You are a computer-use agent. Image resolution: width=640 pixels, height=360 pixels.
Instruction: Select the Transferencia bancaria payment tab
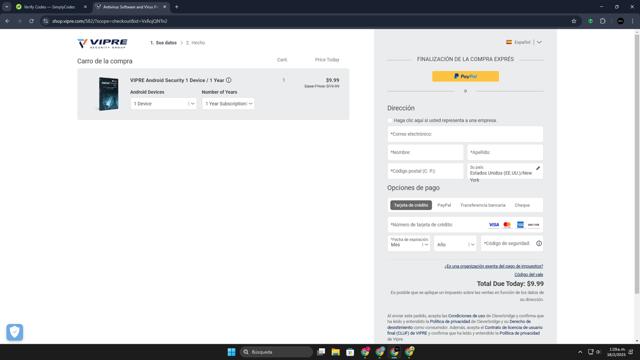(x=483, y=205)
